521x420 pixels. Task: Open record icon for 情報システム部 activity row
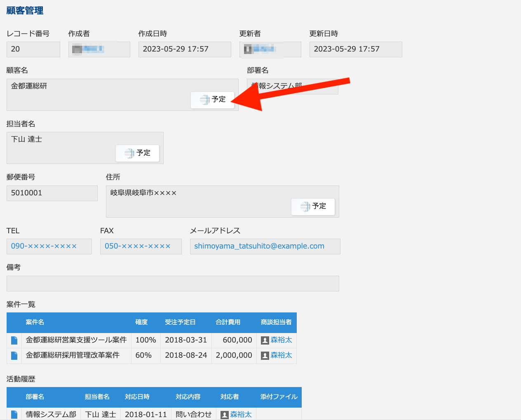pyautogui.click(x=14, y=414)
